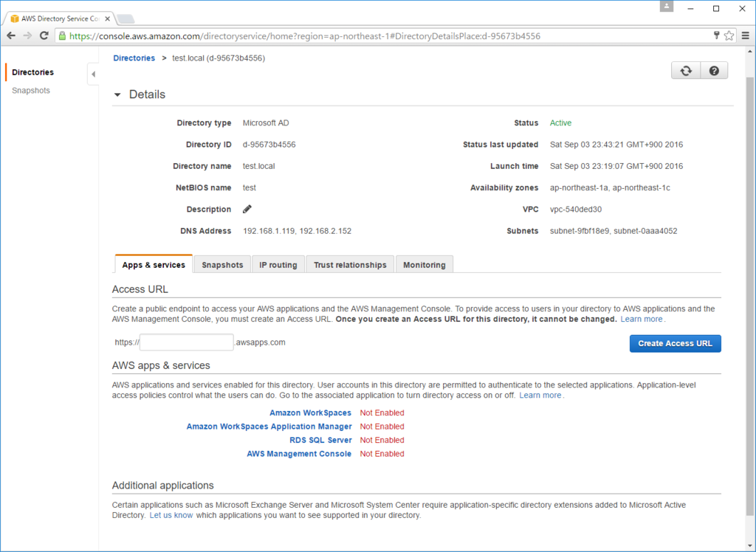This screenshot has height=552, width=756.
Task: Click the Active status value
Action: [560, 123]
